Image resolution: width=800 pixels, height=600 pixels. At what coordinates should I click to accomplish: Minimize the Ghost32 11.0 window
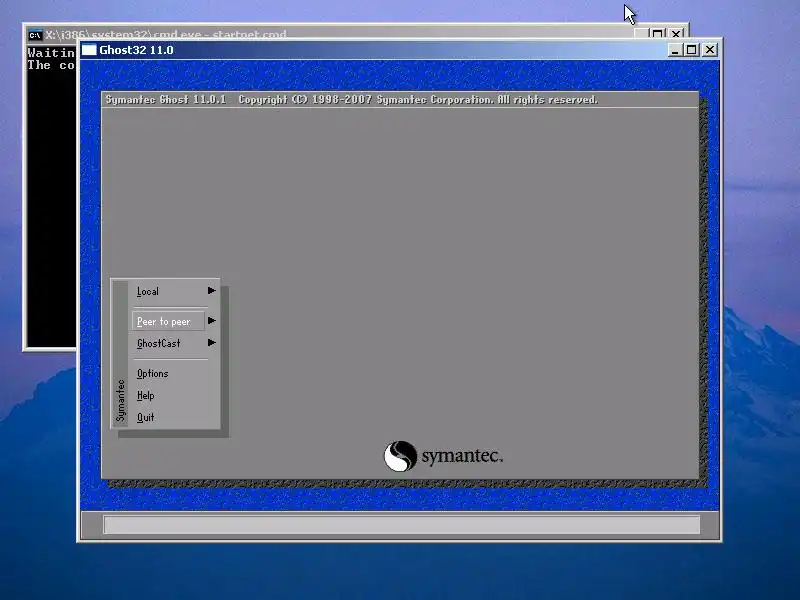pyautogui.click(x=674, y=50)
